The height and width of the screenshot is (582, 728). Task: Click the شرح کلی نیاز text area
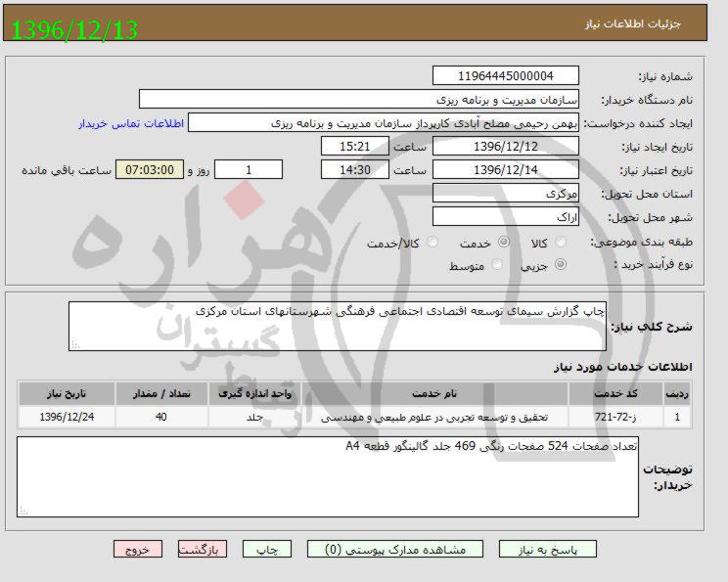338,327
